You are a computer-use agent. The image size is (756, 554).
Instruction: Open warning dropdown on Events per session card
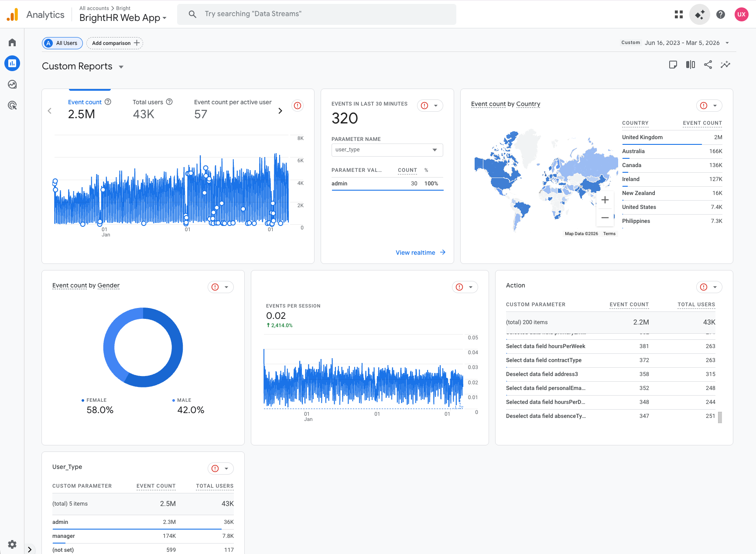465,287
